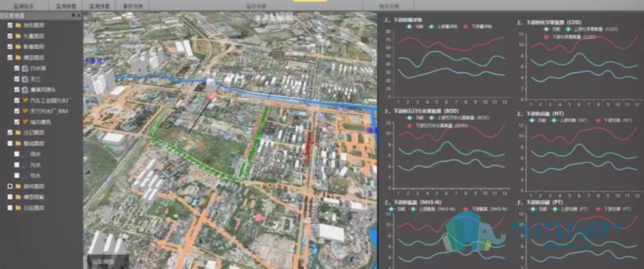Click the folder icon beside 注记图层
The image size is (644, 269).
[x=18, y=132]
